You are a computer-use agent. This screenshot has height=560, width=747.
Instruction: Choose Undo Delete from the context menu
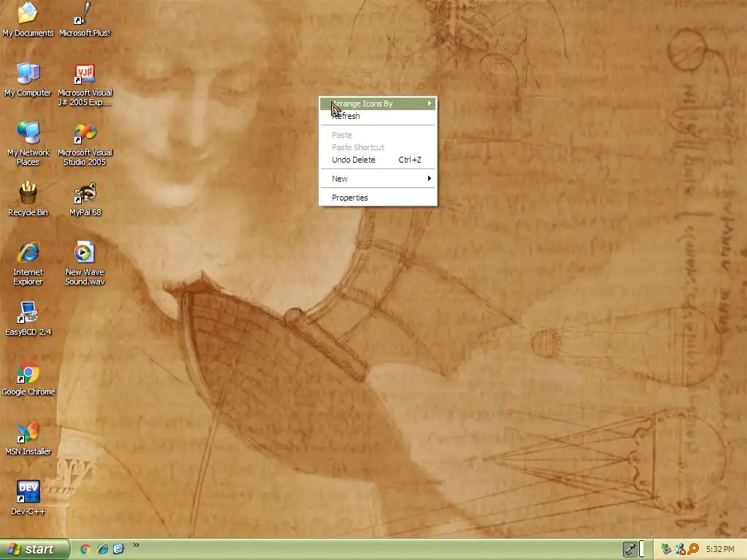click(378, 160)
